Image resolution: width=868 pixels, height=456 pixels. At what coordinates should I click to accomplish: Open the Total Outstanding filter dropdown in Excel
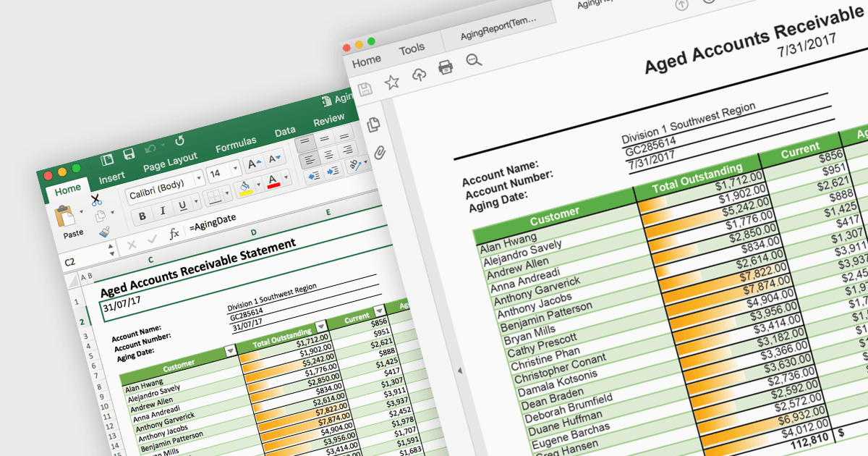pos(320,326)
